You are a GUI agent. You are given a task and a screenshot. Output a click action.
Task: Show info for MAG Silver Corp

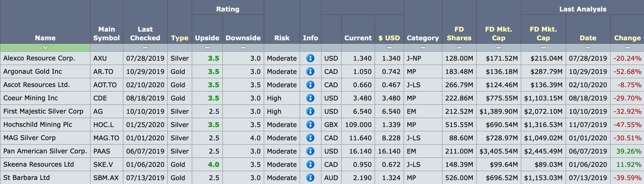point(310,138)
